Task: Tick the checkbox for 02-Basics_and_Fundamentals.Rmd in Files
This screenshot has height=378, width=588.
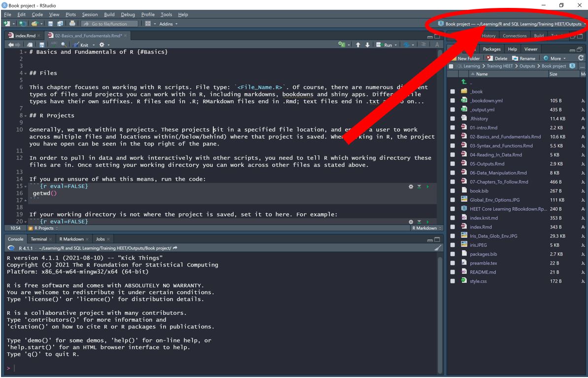Action: click(x=452, y=137)
